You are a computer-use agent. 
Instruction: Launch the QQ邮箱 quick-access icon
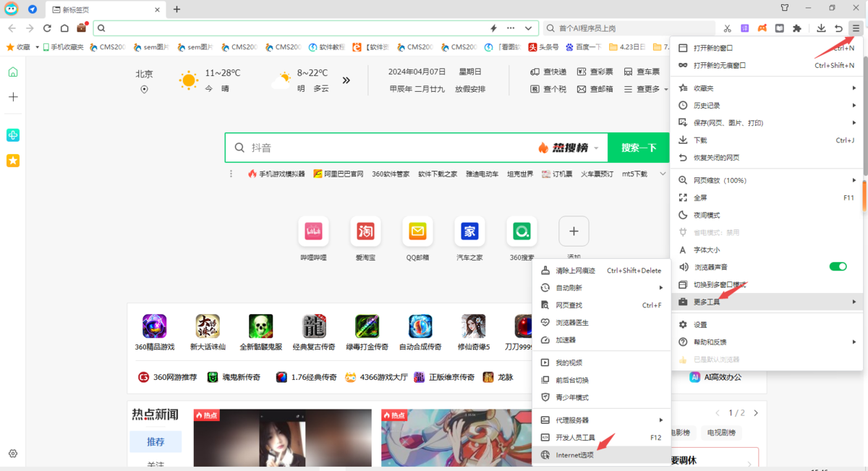tap(418, 232)
